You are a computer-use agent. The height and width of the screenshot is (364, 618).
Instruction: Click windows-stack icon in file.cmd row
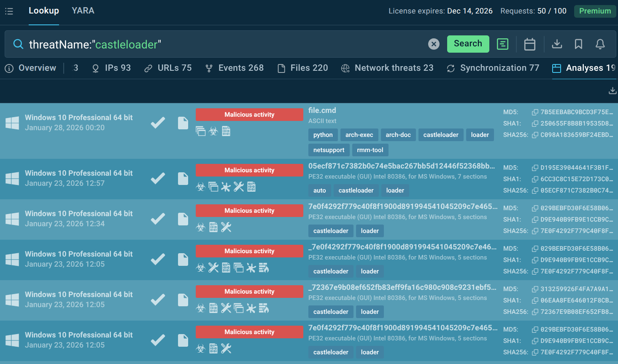(x=200, y=131)
